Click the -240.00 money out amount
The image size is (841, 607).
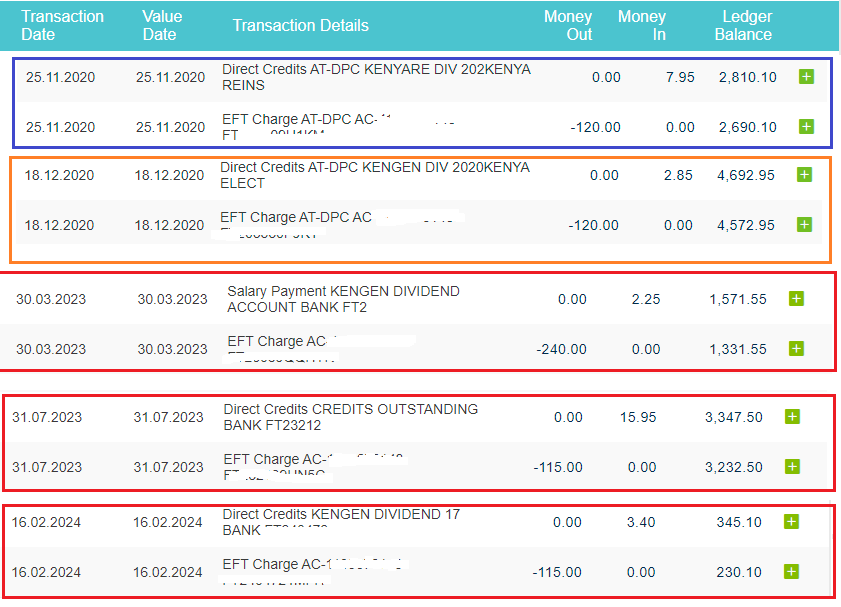(x=562, y=349)
